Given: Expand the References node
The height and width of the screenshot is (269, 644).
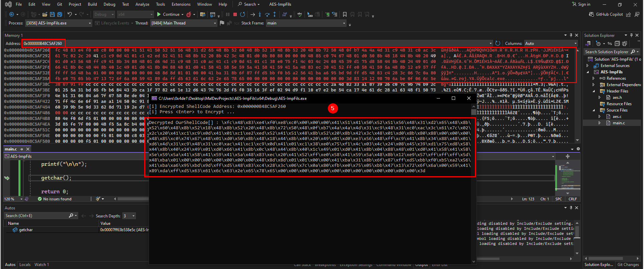Looking at the screenshot, I should (x=594, y=78).
